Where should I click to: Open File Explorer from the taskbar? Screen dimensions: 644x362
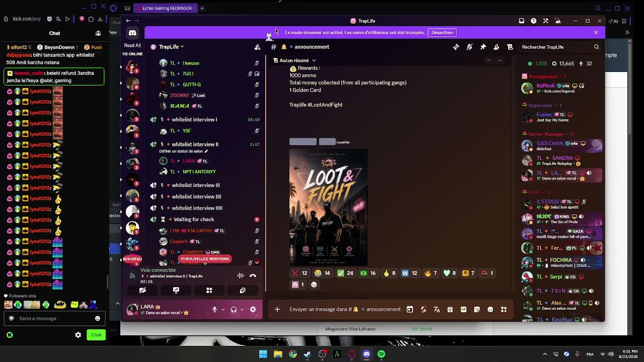coord(278,354)
